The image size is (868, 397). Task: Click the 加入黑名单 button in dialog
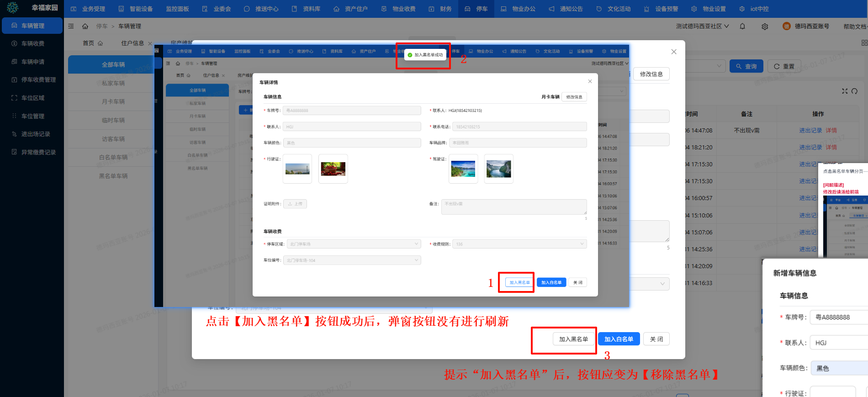tap(573, 339)
